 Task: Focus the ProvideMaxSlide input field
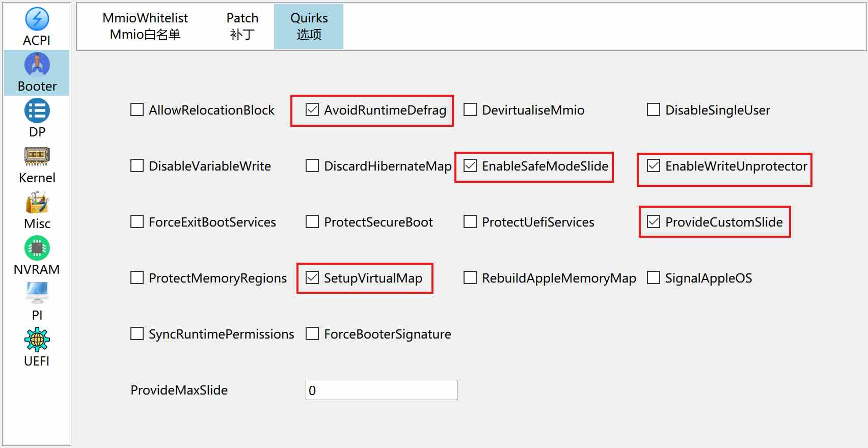(381, 390)
